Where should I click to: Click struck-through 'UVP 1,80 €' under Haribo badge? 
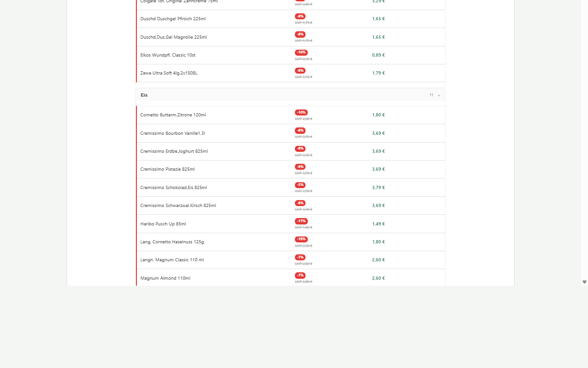click(304, 228)
